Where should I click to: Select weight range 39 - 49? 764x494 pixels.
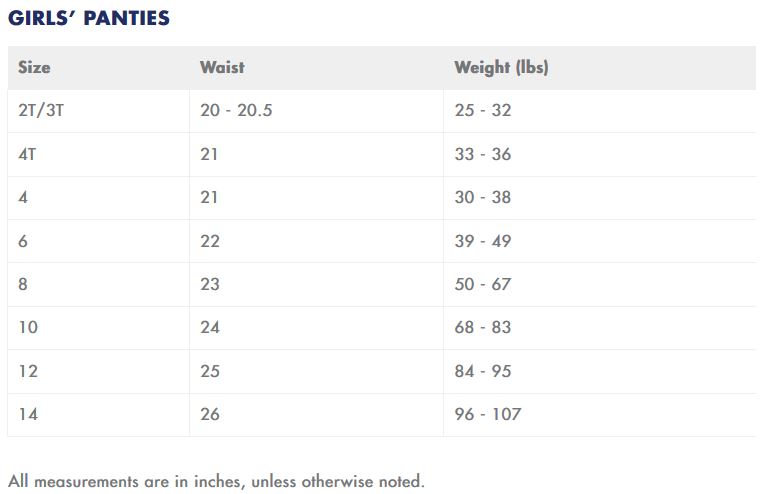point(483,241)
